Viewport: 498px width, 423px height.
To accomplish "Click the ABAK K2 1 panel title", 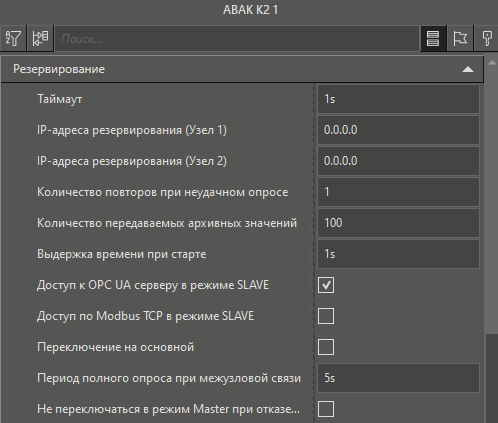I will pyautogui.click(x=250, y=10).
